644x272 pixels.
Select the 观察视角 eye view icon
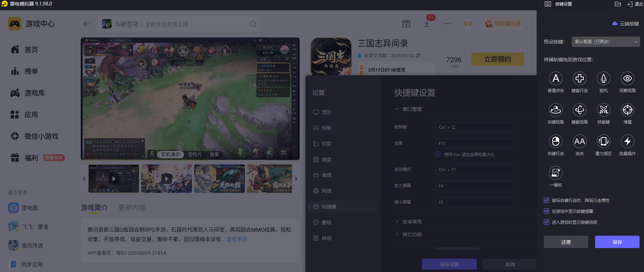click(628, 79)
